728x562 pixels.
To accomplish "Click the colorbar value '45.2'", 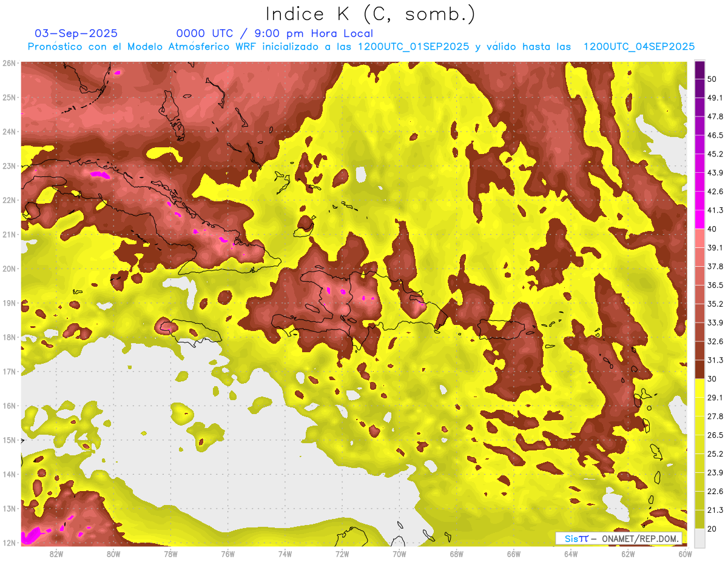I will pos(715,154).
